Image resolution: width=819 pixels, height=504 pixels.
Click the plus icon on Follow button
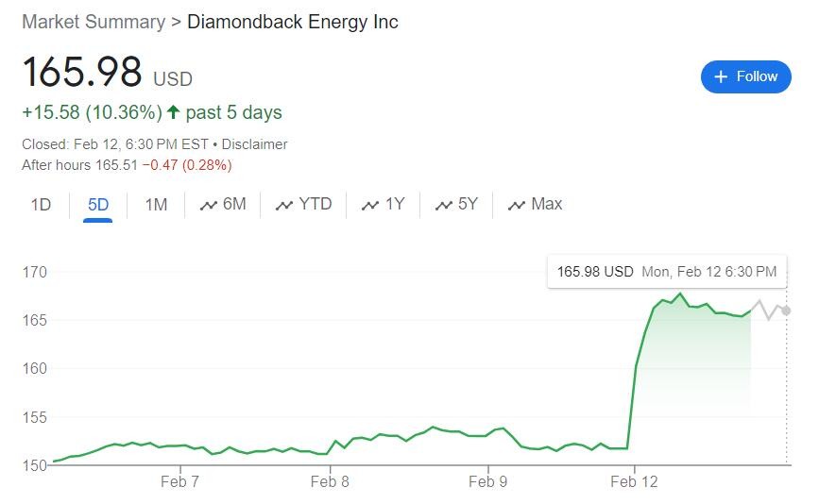721,76
